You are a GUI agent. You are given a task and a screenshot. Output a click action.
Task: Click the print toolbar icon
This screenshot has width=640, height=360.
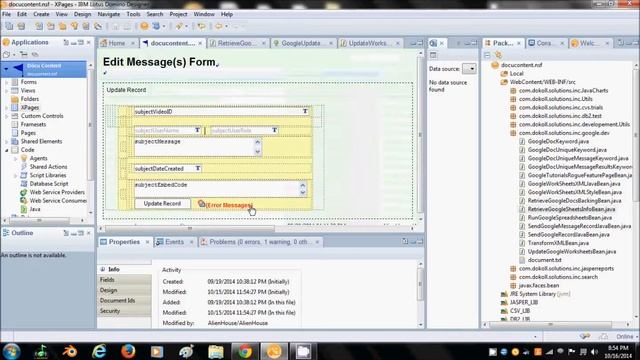tap(21, 26)
